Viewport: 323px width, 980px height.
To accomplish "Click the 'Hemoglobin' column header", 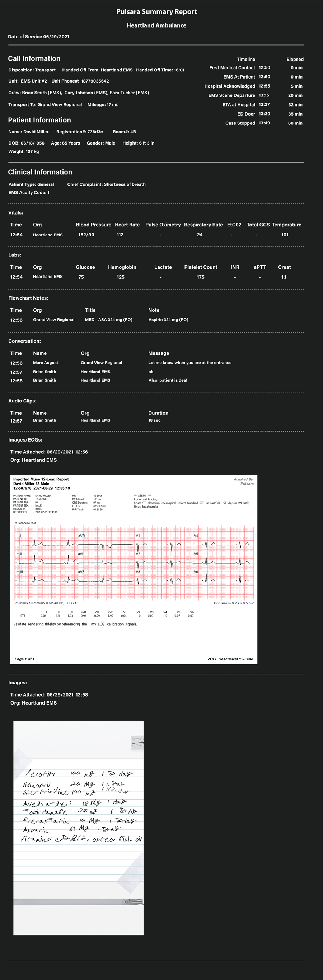I will pos(122,267).
